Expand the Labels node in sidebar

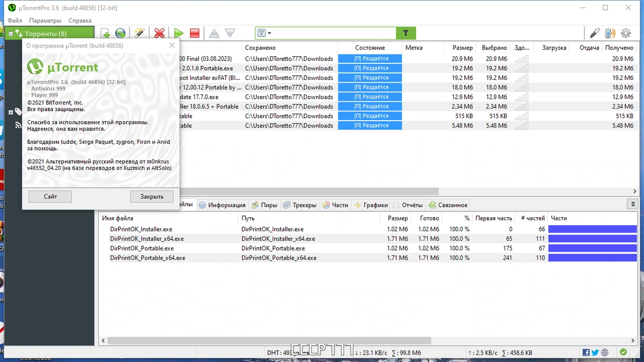[10, 112]
